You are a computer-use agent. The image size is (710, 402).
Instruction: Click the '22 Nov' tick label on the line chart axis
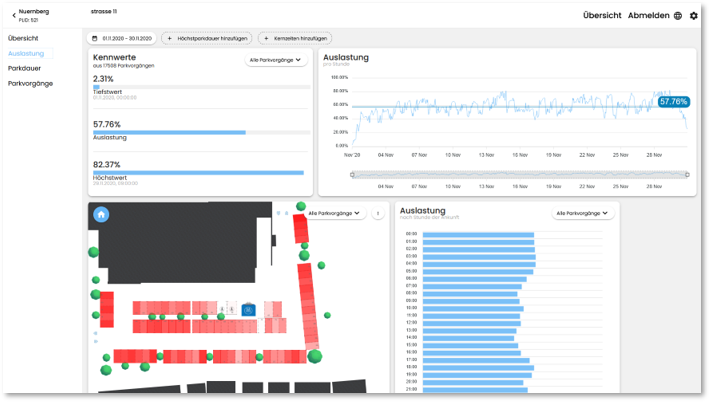pos(587,155)
